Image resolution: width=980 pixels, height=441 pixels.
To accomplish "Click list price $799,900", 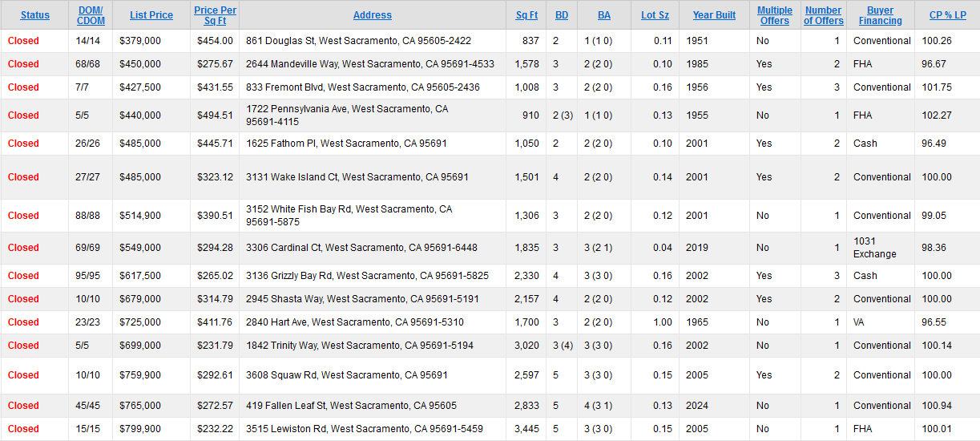I will pos(140,429).
